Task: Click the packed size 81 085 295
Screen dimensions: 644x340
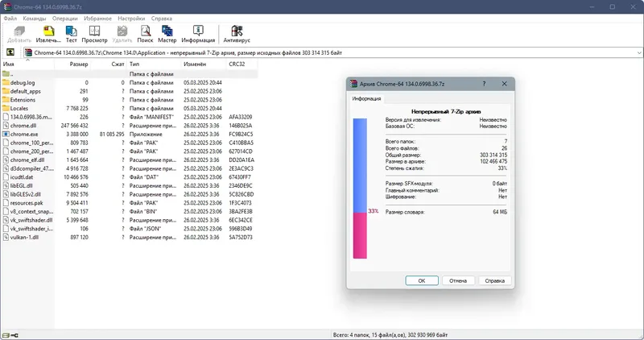Action: pos(112,134)
